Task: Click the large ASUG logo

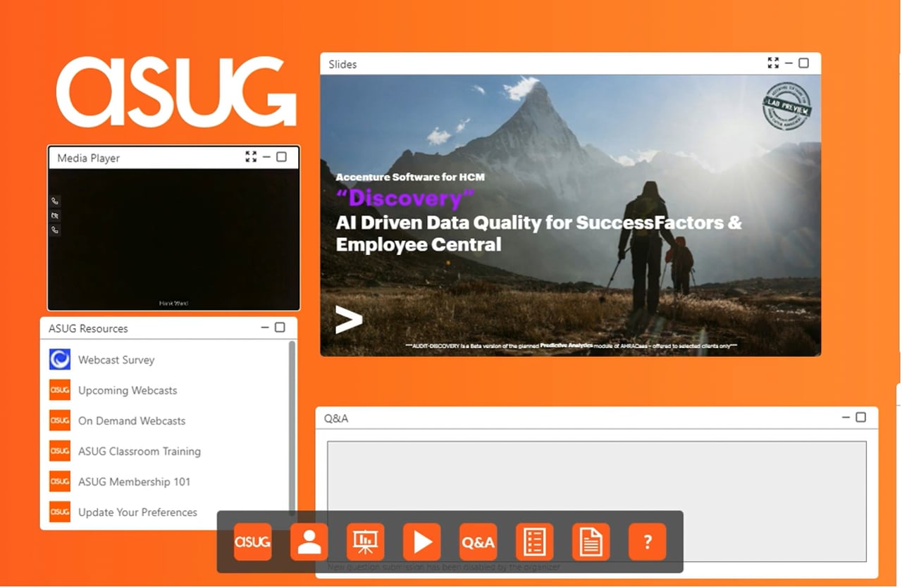Action: pyautogui.click(x=176, y=92)
